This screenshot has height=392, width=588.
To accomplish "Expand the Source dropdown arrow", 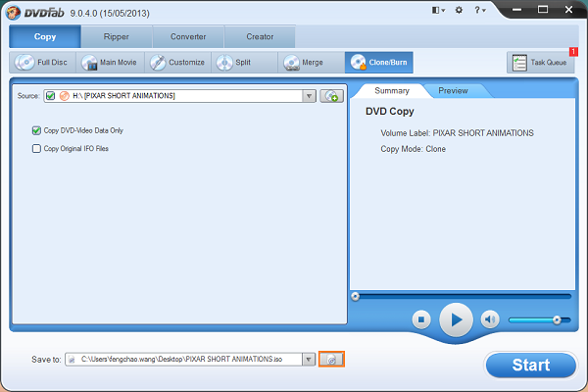I will (309, 96).
